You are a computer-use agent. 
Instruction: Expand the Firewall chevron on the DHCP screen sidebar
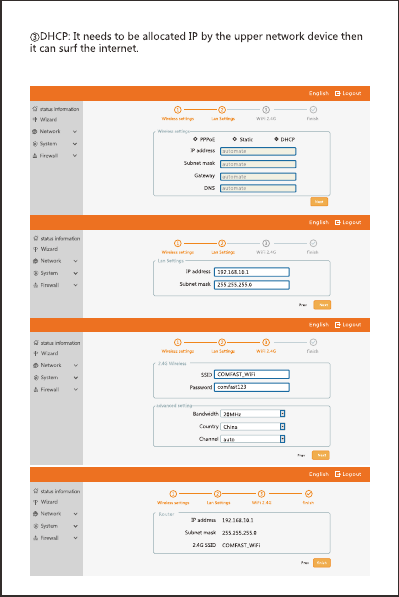point(75,156)
